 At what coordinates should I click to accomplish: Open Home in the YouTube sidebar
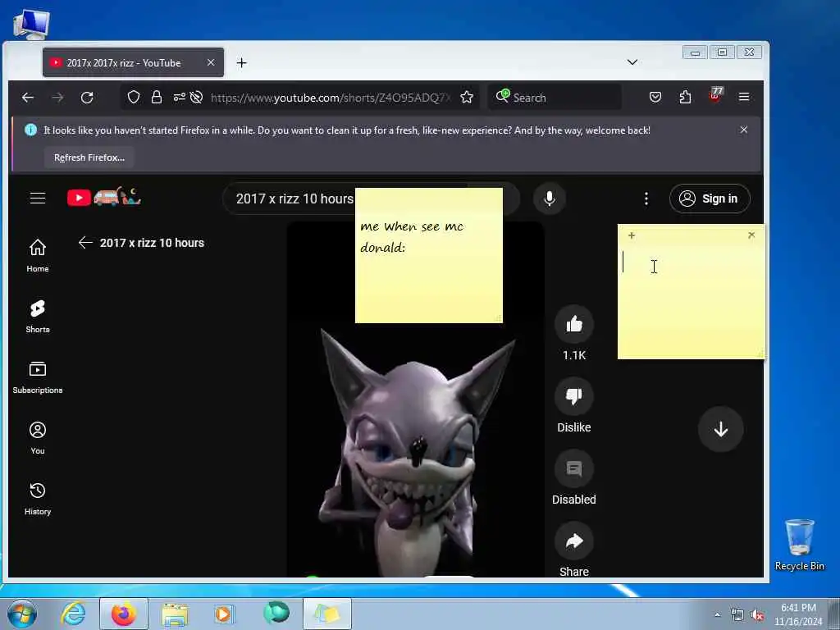point(38,256)
